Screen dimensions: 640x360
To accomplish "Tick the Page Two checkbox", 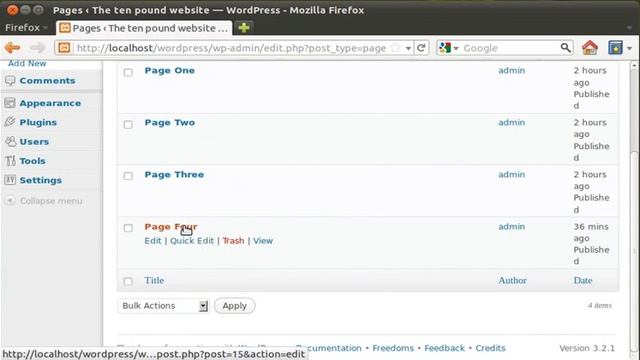I will (128, 124).
